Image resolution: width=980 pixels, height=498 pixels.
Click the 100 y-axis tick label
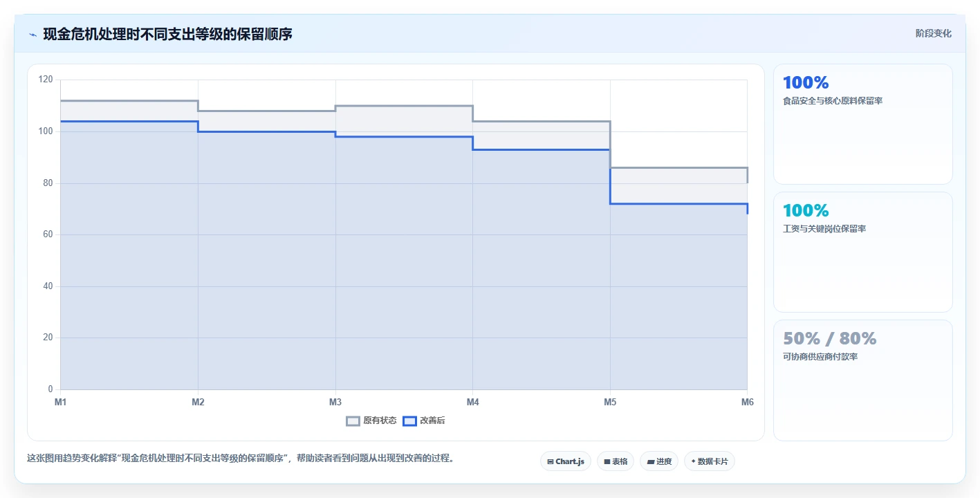tap(46, 131)
